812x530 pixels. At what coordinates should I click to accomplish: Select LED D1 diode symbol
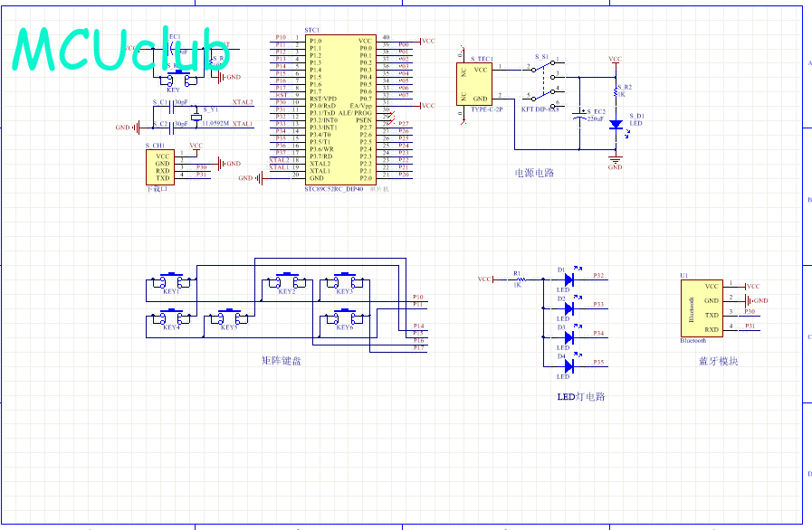(568, 279)
